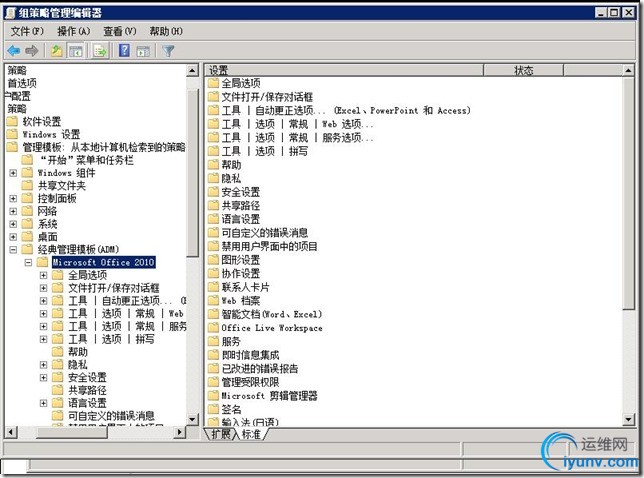Switch to the 扩展 tab

point(221,434)
